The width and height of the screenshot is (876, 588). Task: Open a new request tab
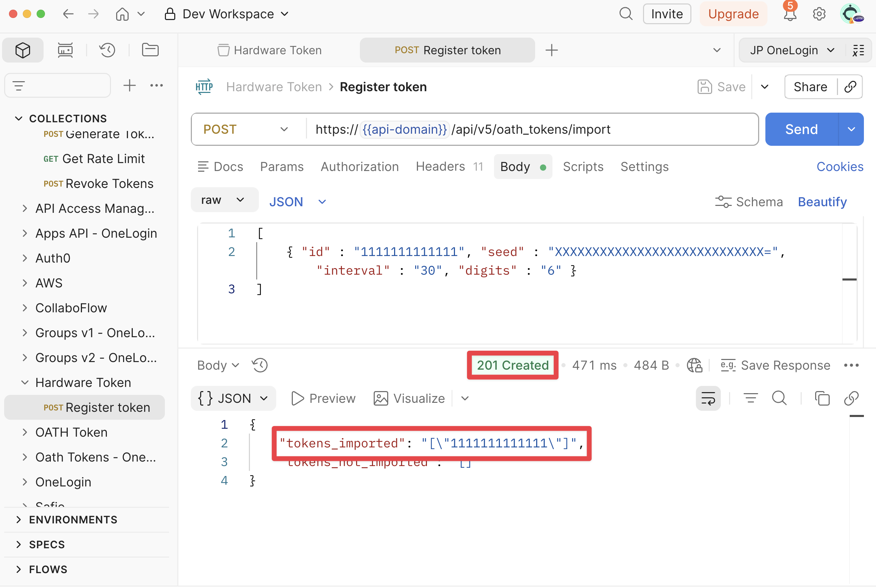[x=551, y=50]
